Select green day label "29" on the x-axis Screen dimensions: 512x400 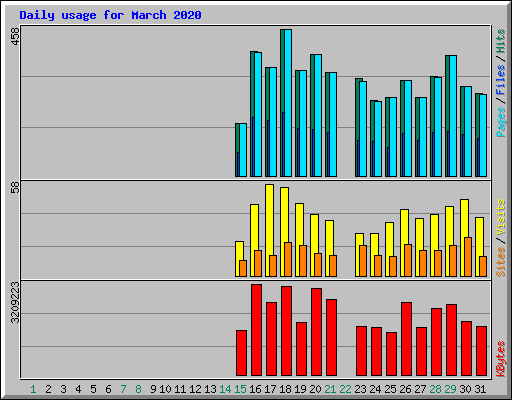click(450, 389)
